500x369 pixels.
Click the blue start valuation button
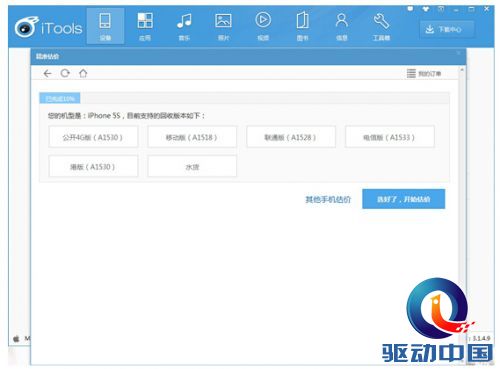(x=403, y=199)
